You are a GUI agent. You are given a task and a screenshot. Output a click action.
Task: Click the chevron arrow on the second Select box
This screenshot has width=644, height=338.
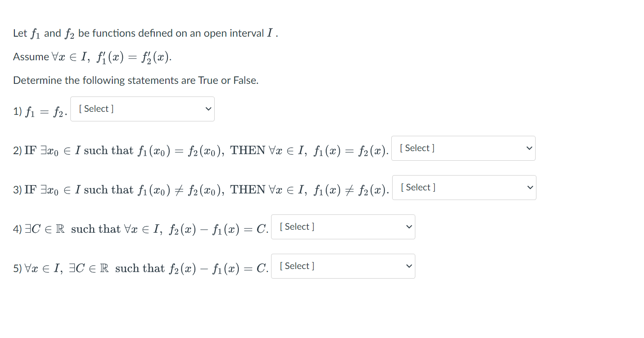[529, 148]
